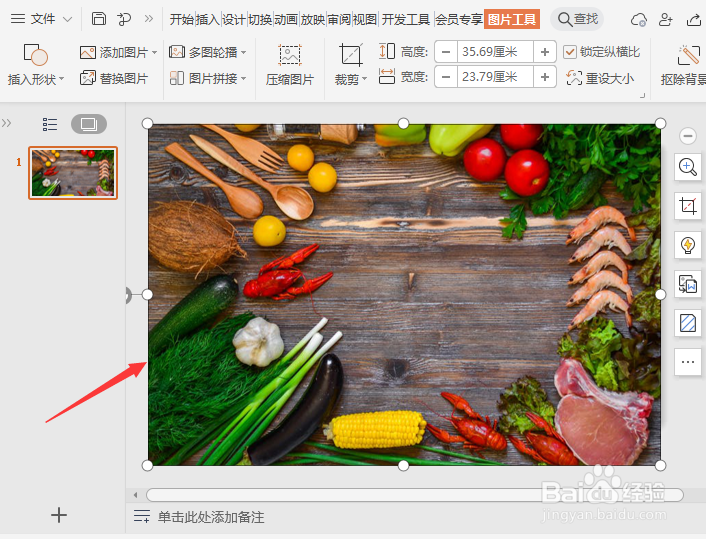Select slide 1 thumbnail
The image size is (706, 539).
(x=73, y=173)
